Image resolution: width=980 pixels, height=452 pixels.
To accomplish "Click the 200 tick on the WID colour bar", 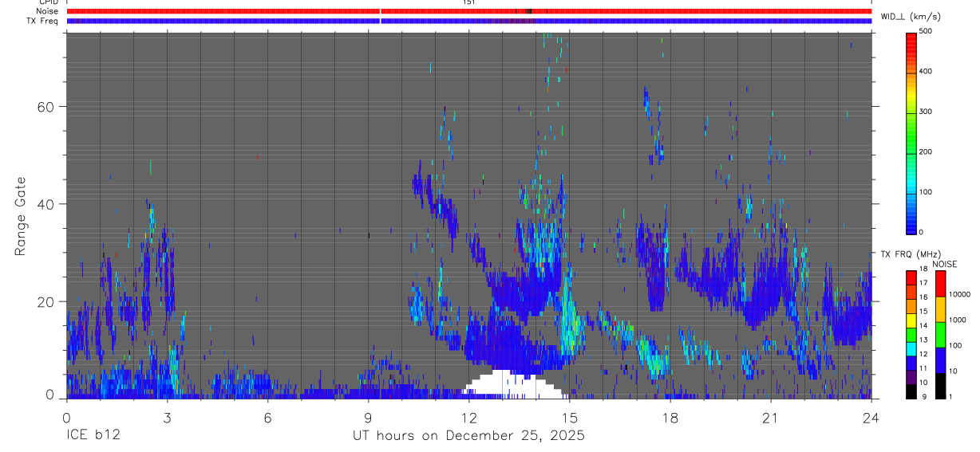I will point(926,151).
